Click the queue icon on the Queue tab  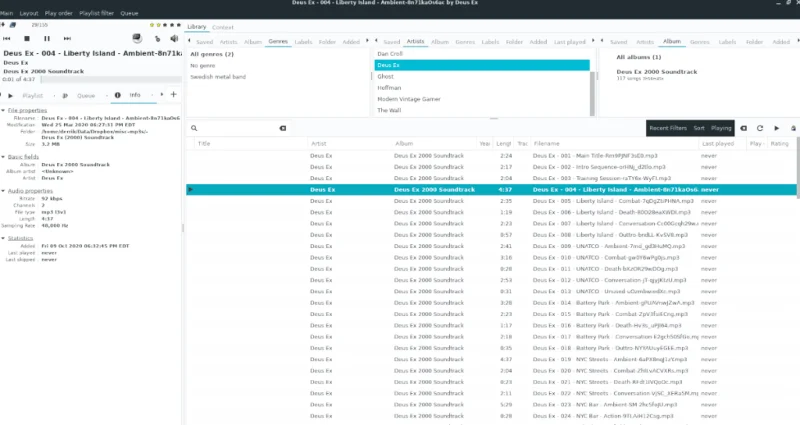(65, 95)
